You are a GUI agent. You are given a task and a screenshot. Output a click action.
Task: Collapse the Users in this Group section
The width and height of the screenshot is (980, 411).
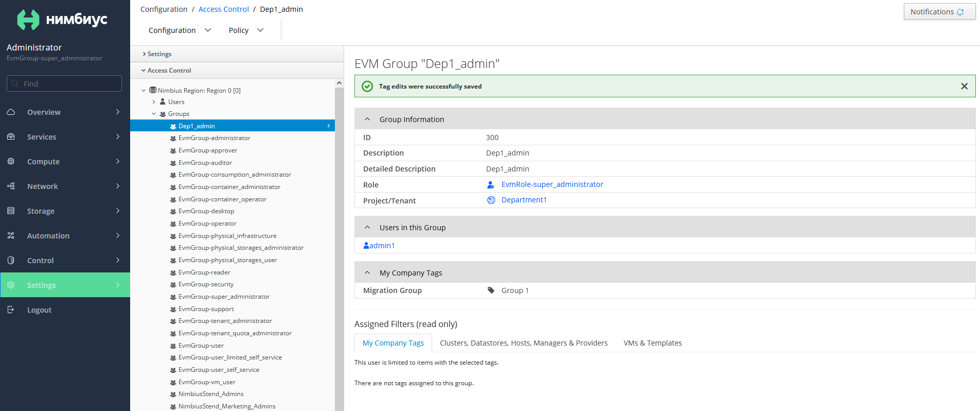tap(367, 227)
